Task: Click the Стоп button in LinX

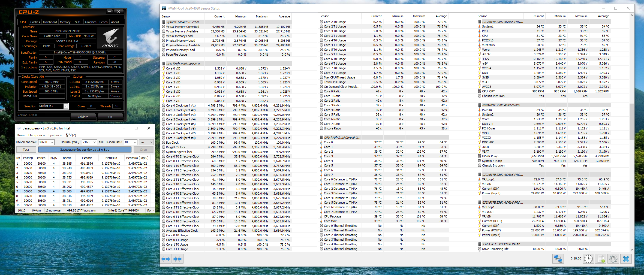Action: pyautogui.click(x=143, y=150)
